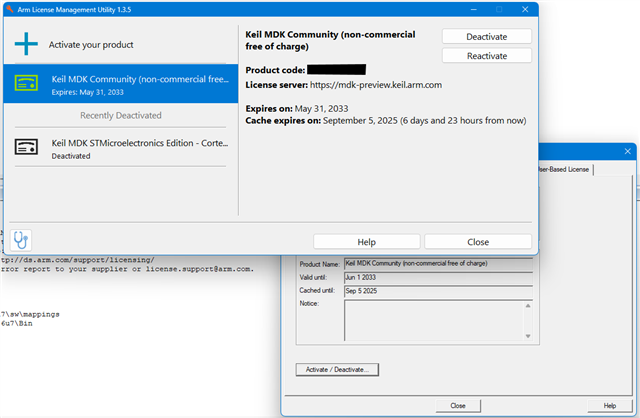Click Help in the background license dialog
This screenshot has height=418, width=640.
click(x=609, y=405)
